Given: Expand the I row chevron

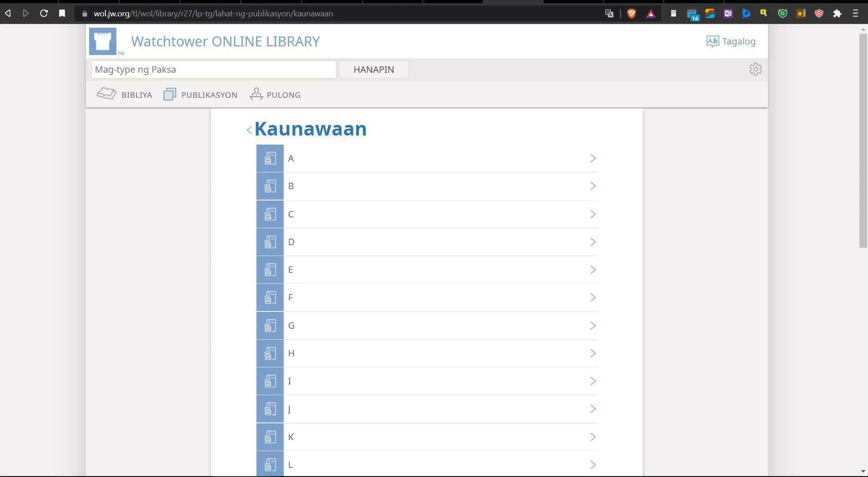Looking at the screenshot, I should (x=593, y=381).
